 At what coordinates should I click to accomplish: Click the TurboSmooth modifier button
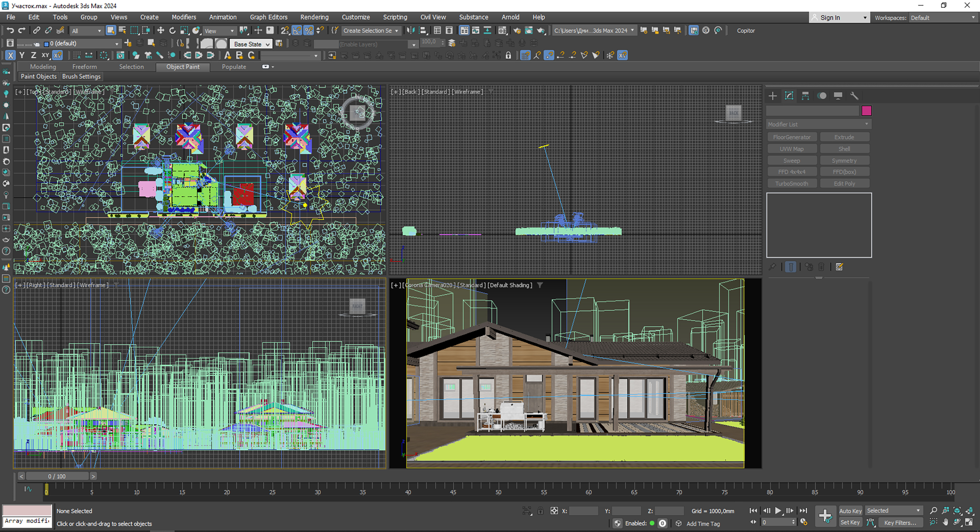[792, 183]
